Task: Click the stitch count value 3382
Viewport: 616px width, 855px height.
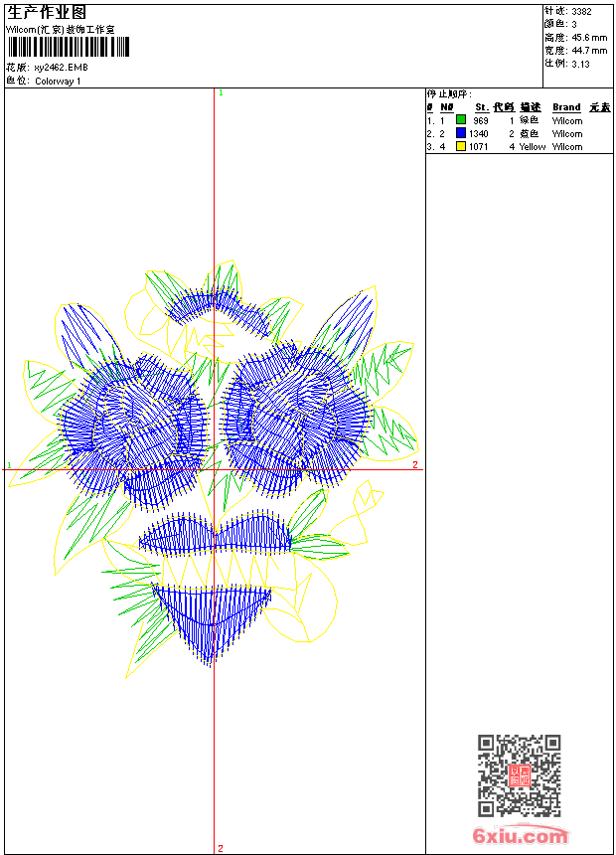Action: coord(581,12)
